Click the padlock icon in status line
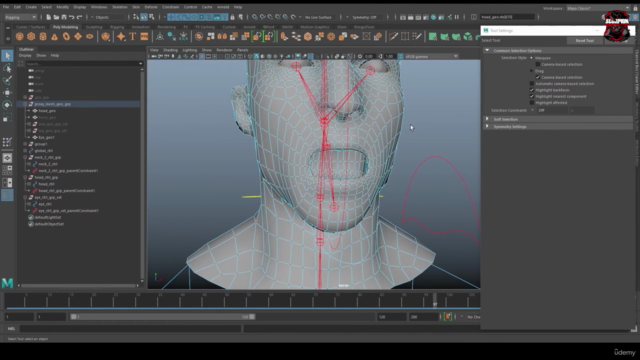 point(233,17)
